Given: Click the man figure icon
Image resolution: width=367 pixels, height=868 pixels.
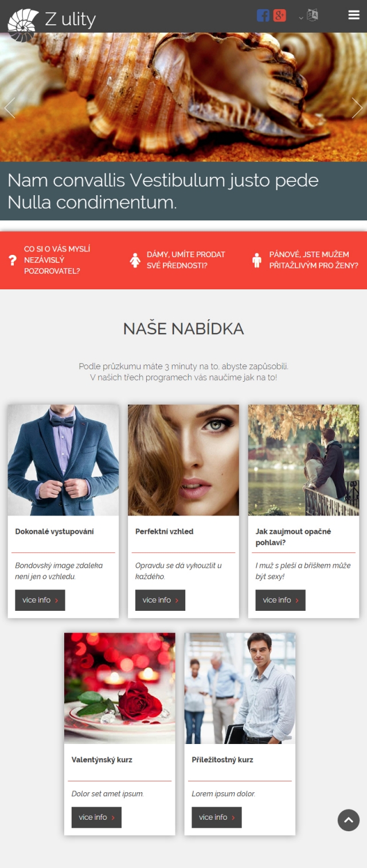Looking at the screenshot, I should 257,260.
